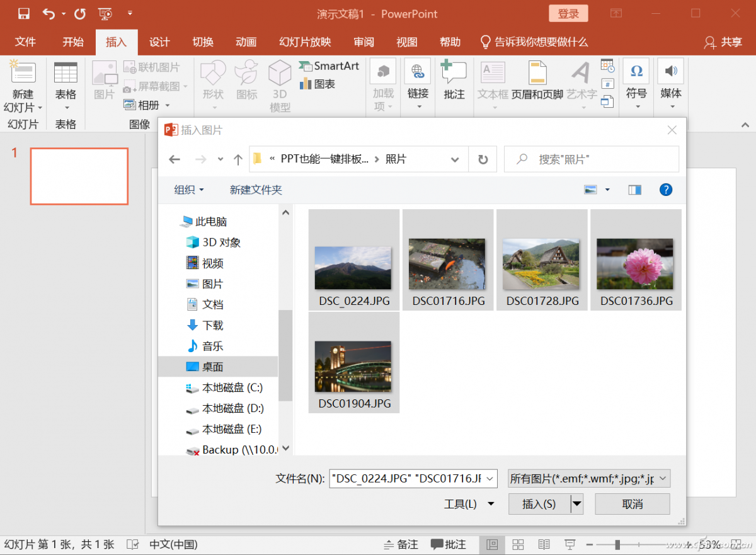Switch to the 开始 tab
This screenshot has width=756, height=555.
[x=73, y=42]
